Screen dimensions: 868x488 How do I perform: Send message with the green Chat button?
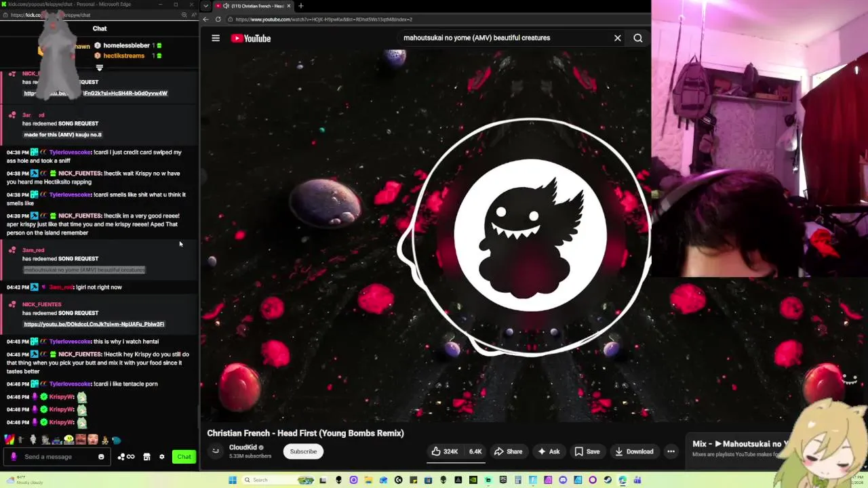(184, 457)
